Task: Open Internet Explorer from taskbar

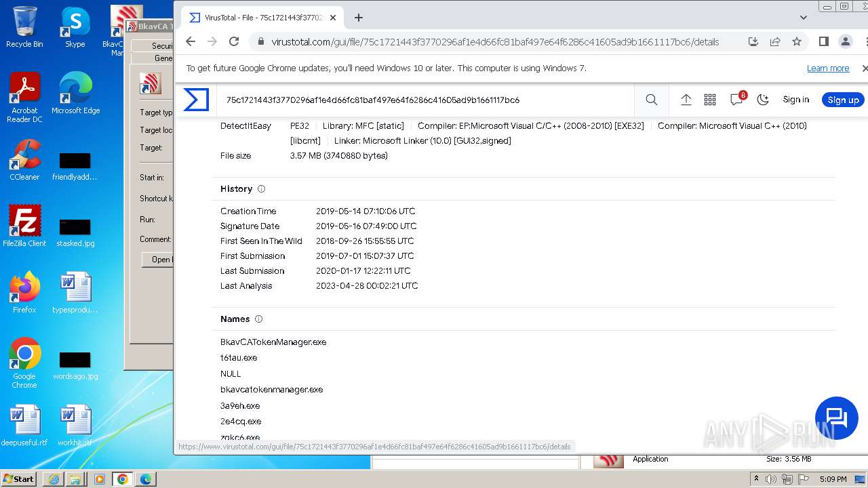Action: (x=54, y=479)
